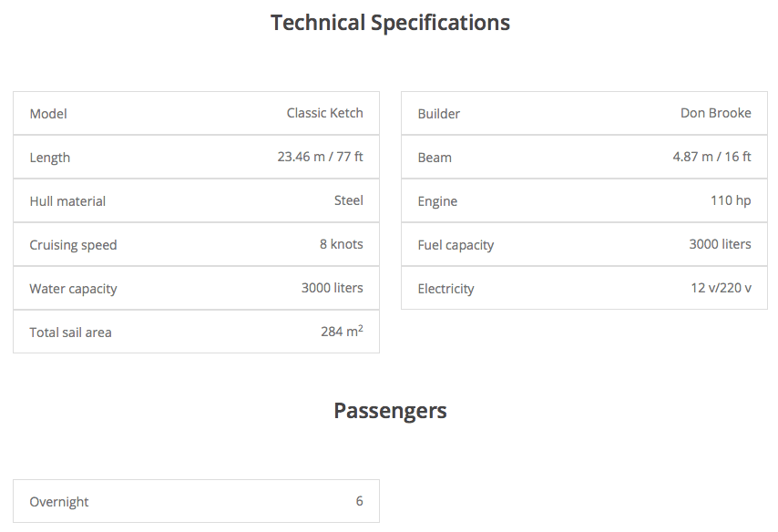Click the Classic Ketch value
This screenshot has height=532, width=778.
pyautogui.click(x=324, y=113)
